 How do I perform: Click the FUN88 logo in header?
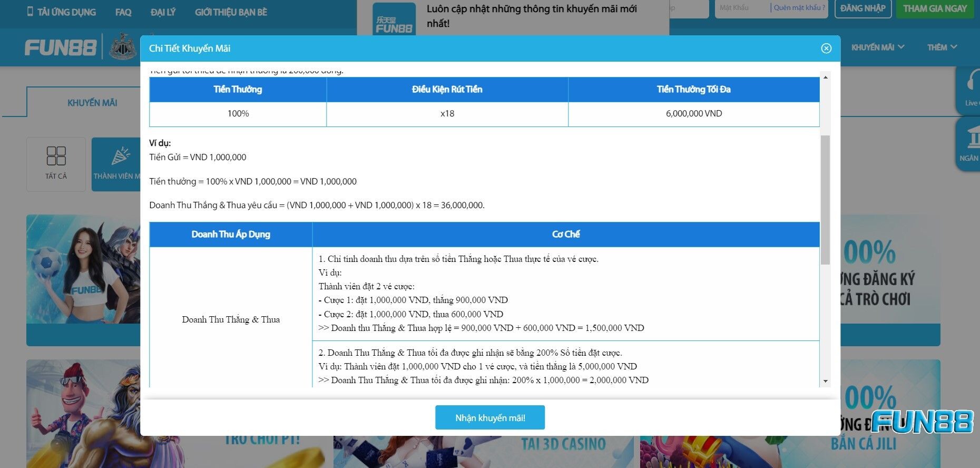61,48
